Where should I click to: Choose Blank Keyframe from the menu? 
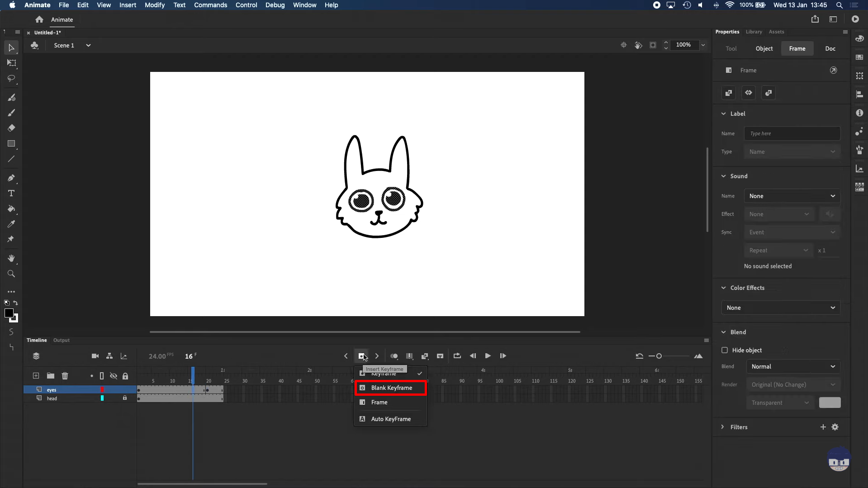coord(391,388)
